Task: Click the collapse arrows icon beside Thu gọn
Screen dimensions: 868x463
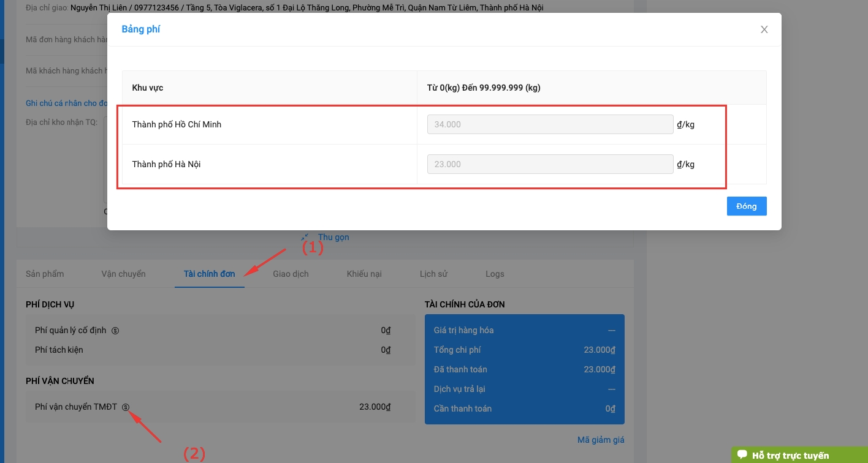Action: click(305, 237)
